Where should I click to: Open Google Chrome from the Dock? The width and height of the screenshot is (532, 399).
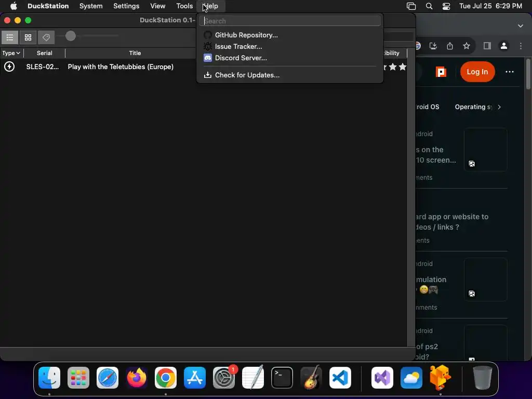click(x=166, y=378)
